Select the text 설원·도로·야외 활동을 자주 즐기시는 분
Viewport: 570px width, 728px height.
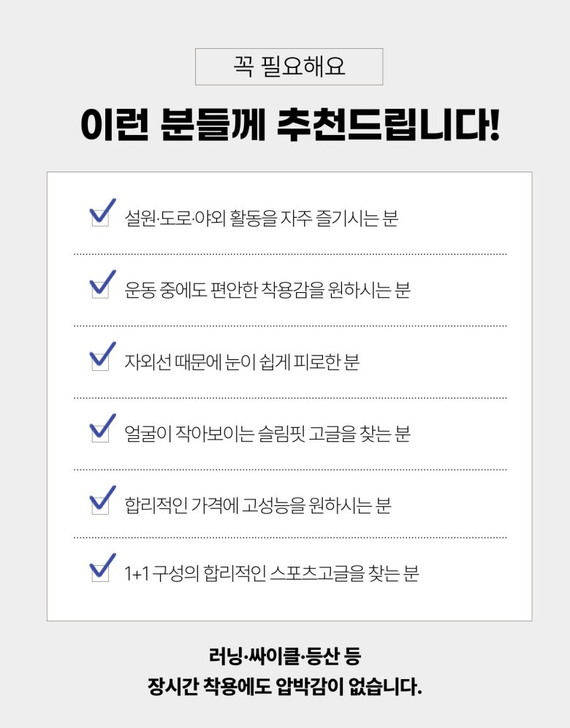(x=262, y=218)
